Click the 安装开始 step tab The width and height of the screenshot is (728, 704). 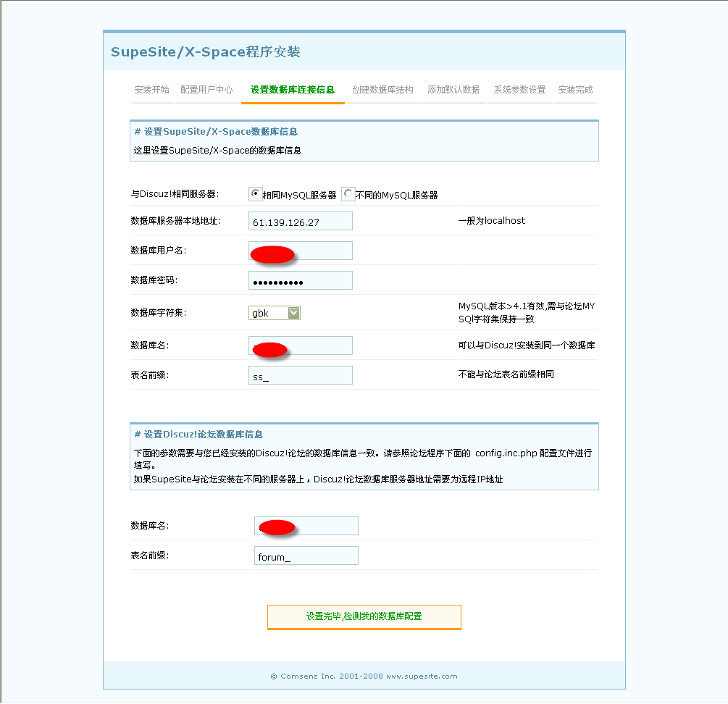point(152,90)
